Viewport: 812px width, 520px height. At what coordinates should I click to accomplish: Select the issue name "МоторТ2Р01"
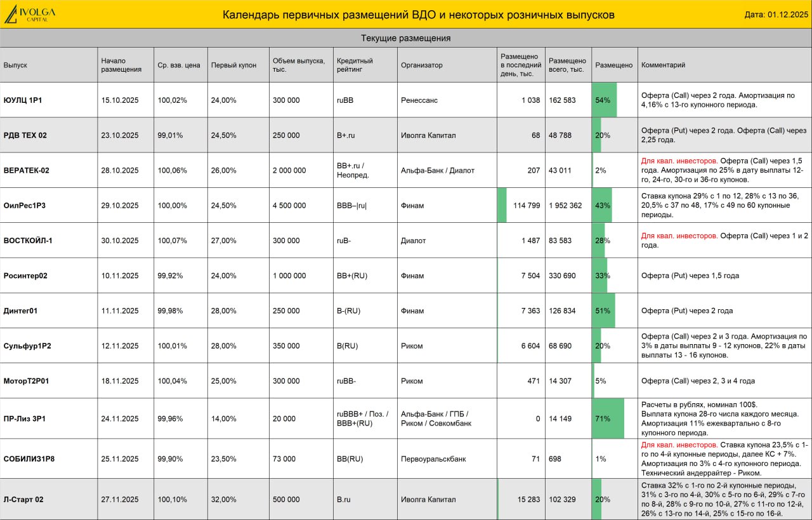pyautogui.click(x=26, y=381)
